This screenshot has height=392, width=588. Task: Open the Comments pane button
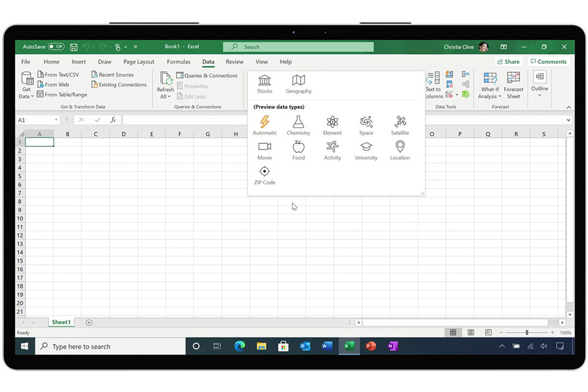tap(548, 62)
